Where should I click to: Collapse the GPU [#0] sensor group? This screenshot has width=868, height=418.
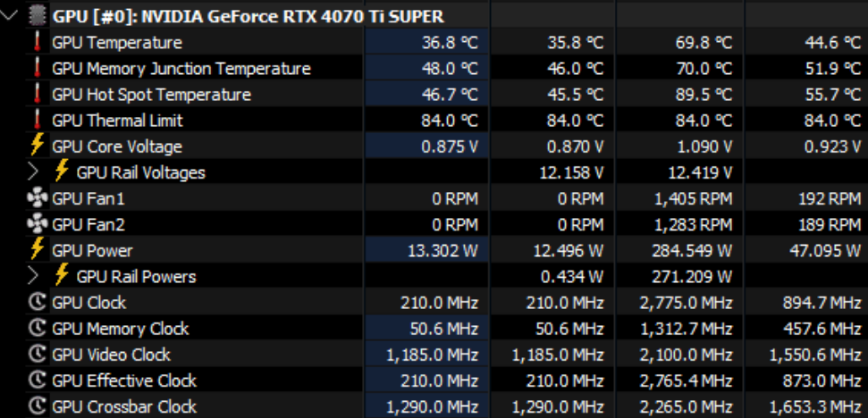click(10, 15)
